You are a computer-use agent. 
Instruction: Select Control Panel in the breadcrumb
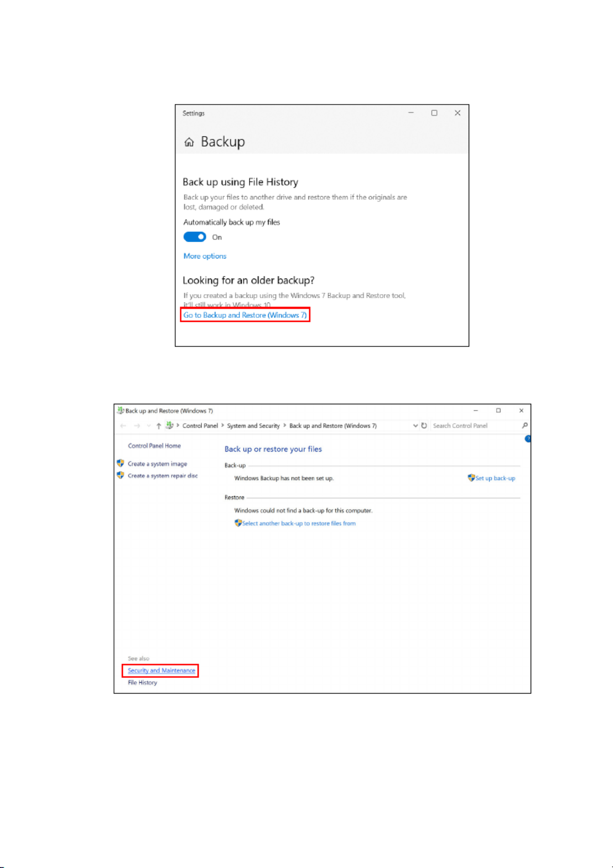200,425
